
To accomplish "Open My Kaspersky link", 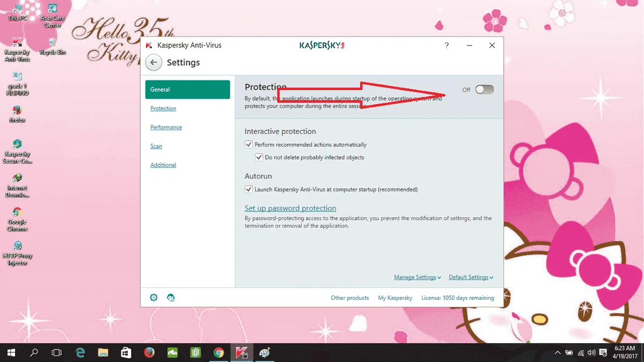I will pos(395,298).
